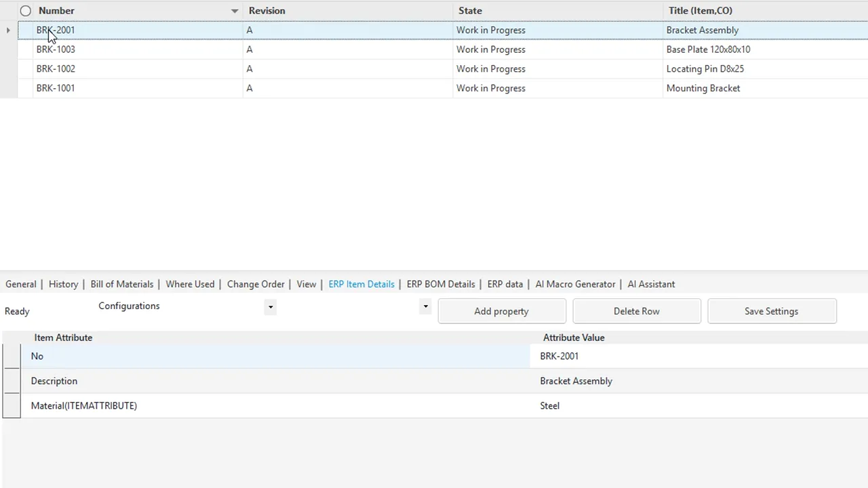Select the ERP Item Details tab
This screenshot has height=488, width=868.
point(361,284)
